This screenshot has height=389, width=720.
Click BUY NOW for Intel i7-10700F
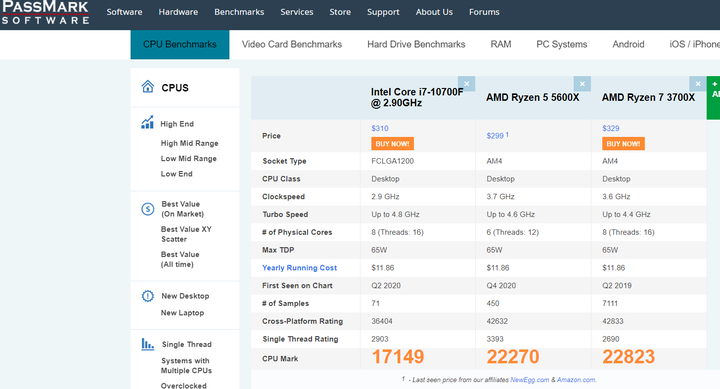pos(393,144)
